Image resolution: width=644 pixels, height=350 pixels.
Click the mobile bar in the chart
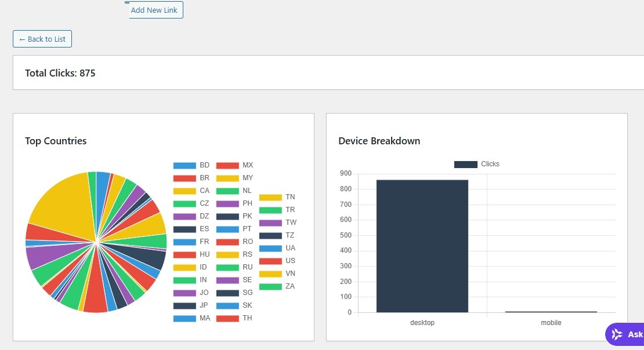tap(551, 312)
